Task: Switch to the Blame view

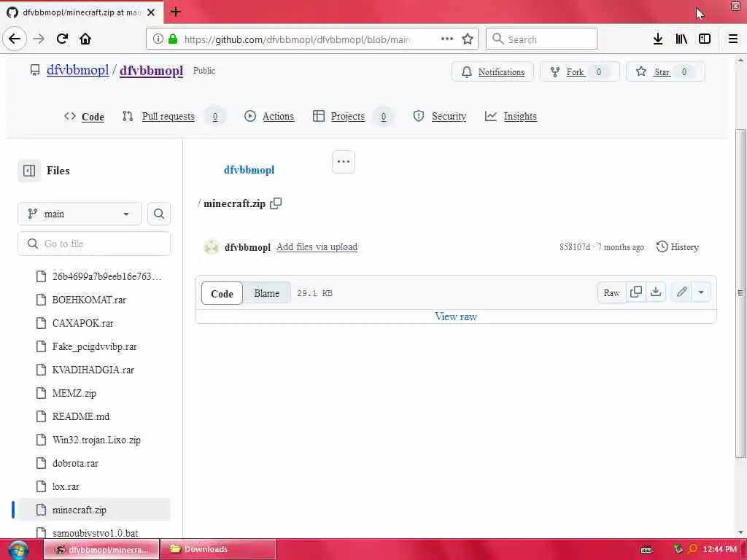Action: (x=266, y=293)
